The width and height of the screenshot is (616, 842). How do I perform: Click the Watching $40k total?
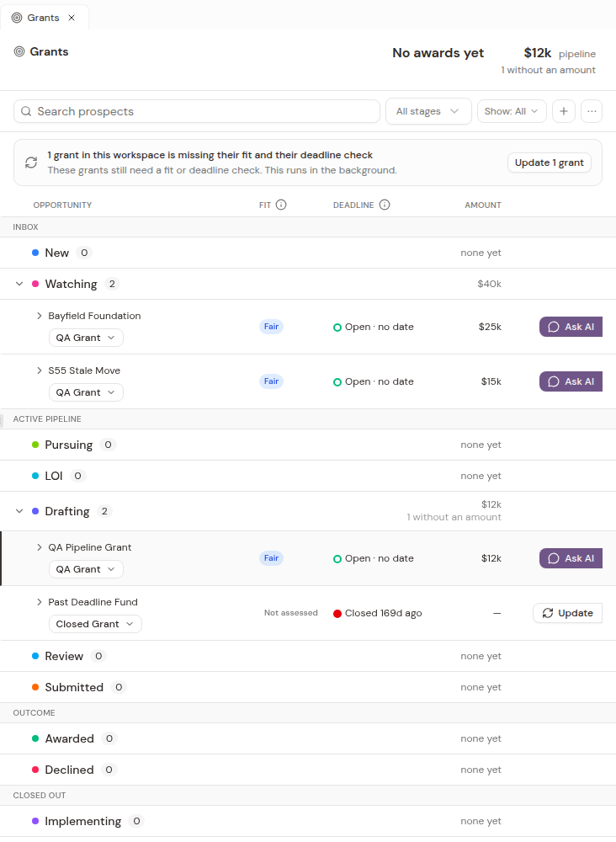490,284
